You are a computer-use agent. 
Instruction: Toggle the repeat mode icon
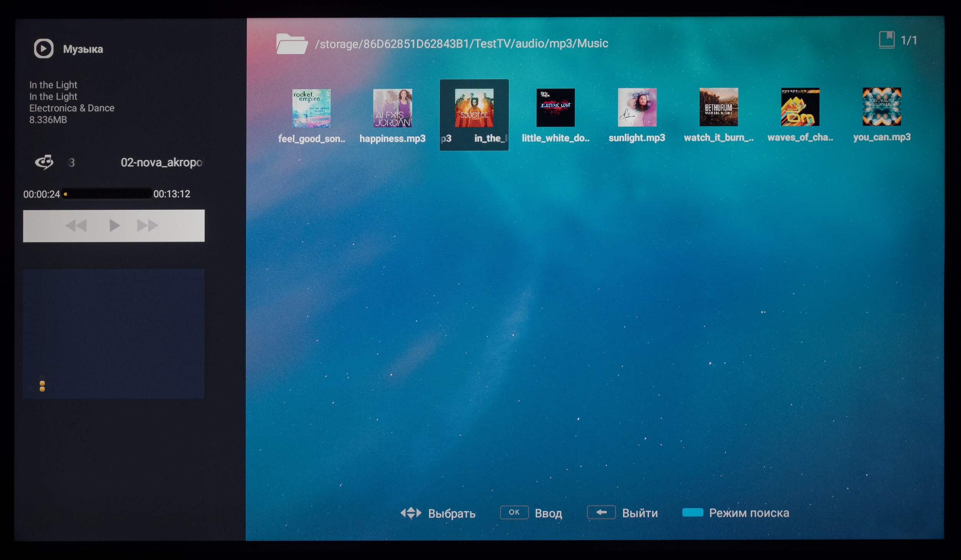point(44,162)
